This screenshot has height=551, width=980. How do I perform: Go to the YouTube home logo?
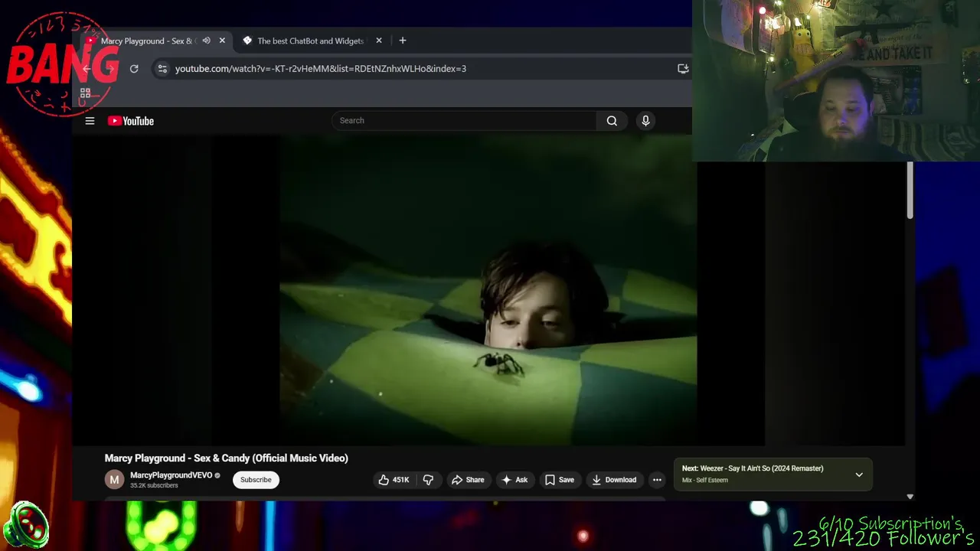(x=131, y=121)
